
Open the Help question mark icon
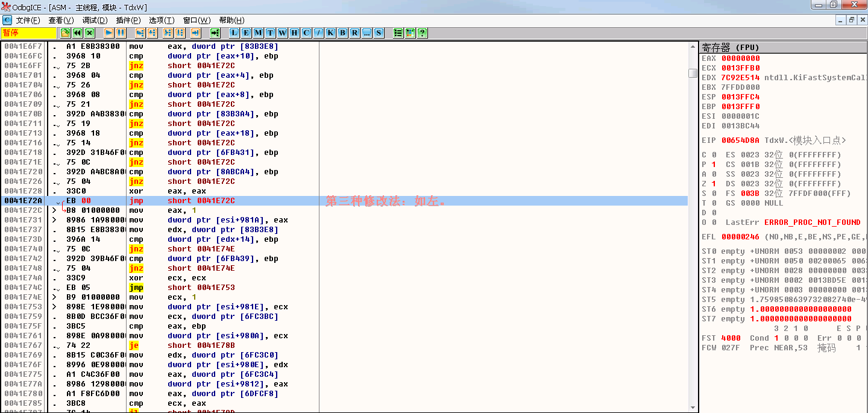423,33
